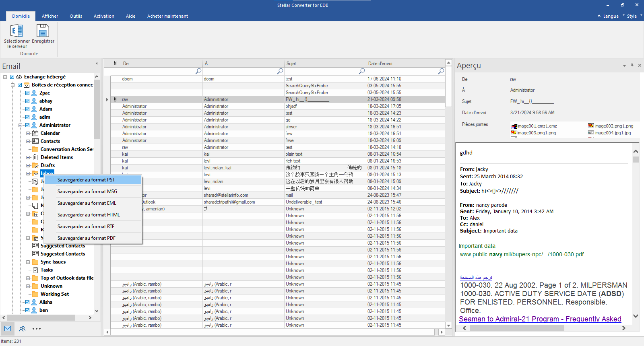Open the mail view icon in bottom bar
The height and width of the screenshot is (346, 644).
pyautogui.click(x=8, y=329)
